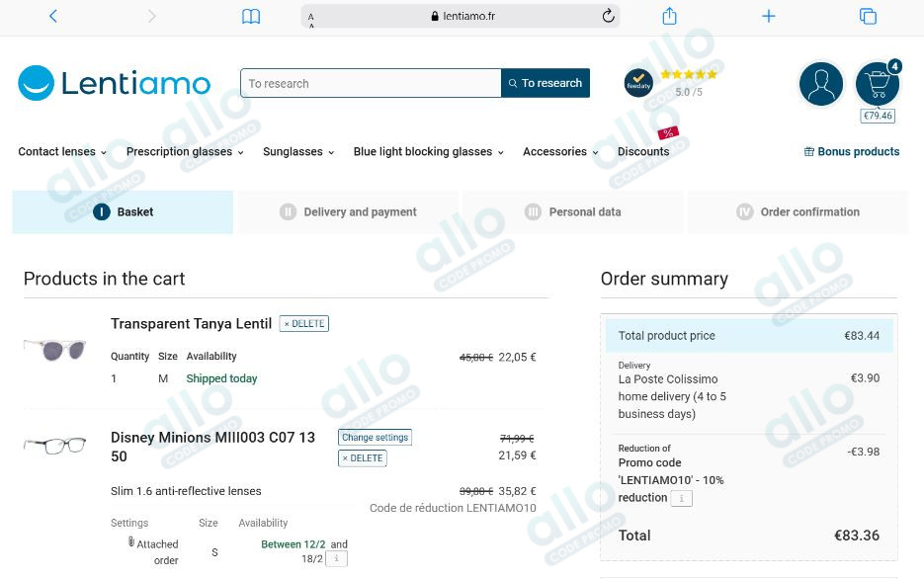Click in the search field labeled To research
This screenshot has width=924, height=579.
tap(370, 83)
